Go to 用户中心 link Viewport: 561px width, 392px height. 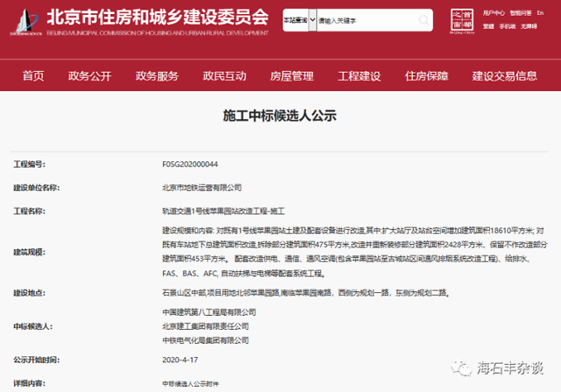[x=494, y=13]
